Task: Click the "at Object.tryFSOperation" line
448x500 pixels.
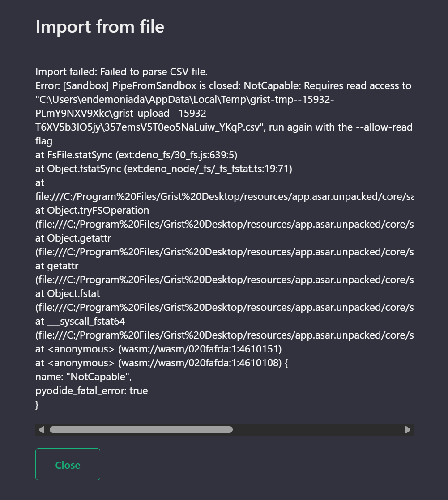Action: tap(92, 211)
